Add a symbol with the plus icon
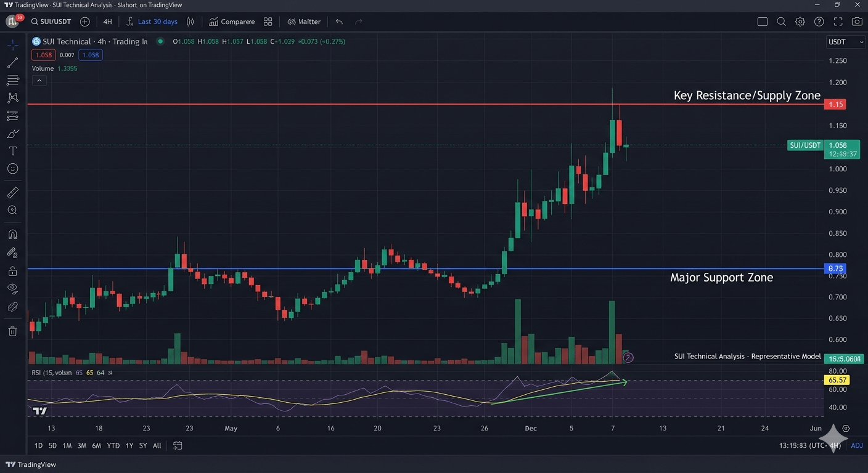The height and width of the screenshot is (473, 868). (84, 22)
